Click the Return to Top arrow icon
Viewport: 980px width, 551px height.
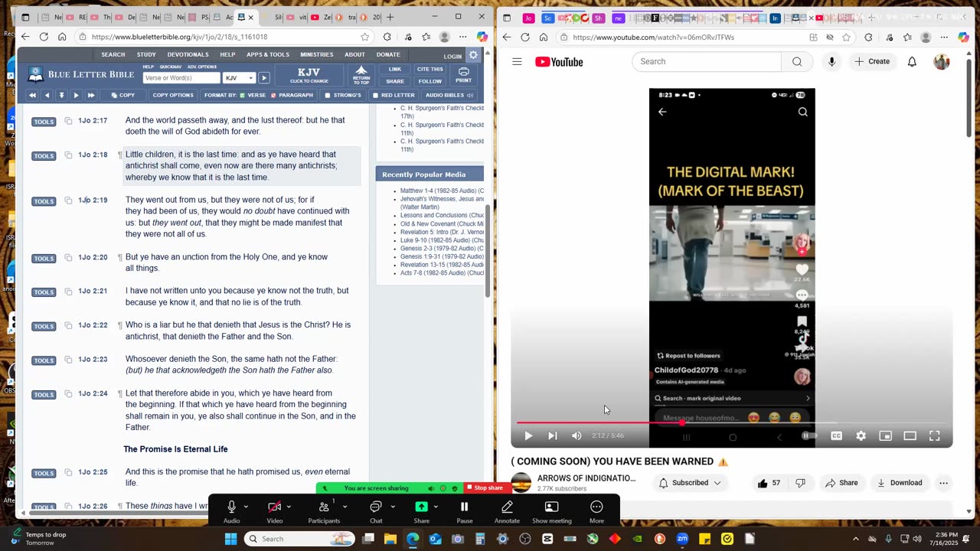coord(361,70)
